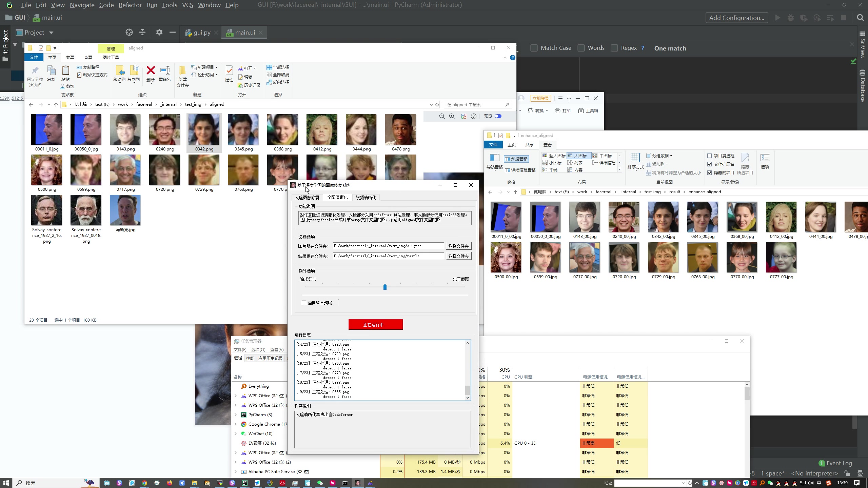Click the rename icon in aligned explorer ribbon

[165, 70]
